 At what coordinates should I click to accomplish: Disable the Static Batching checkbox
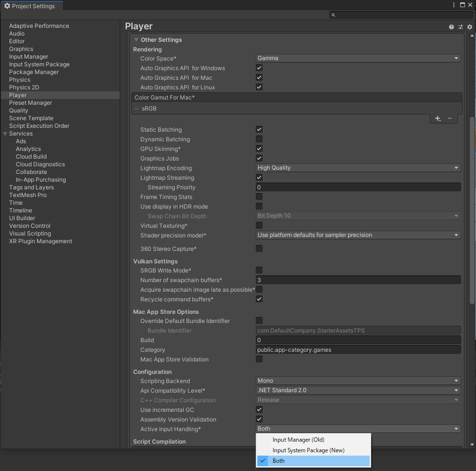(259, 130)
